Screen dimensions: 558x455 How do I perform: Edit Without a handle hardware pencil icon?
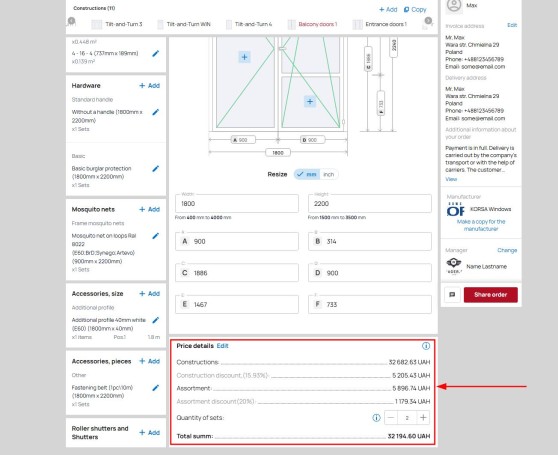click(x=156, y=112)
